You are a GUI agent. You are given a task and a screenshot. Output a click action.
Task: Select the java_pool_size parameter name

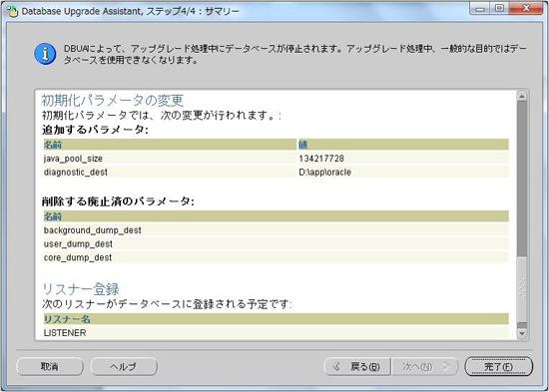(73, 159)
